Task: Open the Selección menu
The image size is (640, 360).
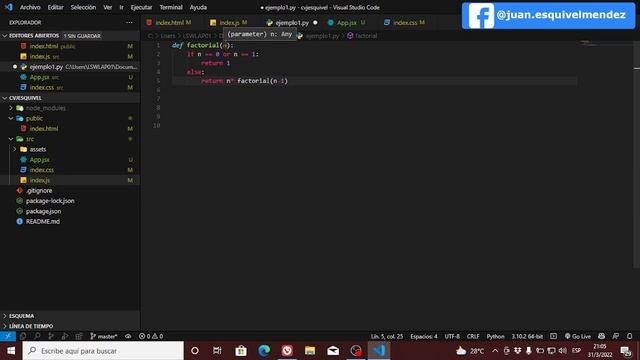Action: (x=83, y=7)
